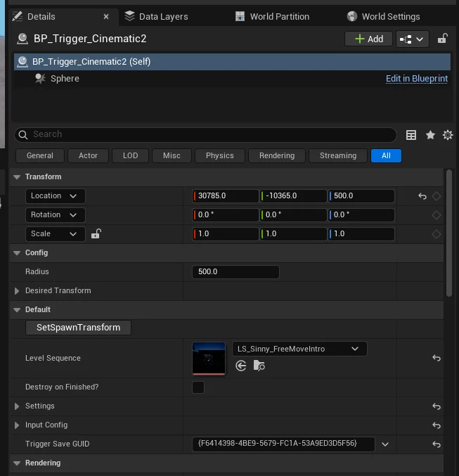Edit Rotation Y value field
459x476 pixels.
(293, 215)
